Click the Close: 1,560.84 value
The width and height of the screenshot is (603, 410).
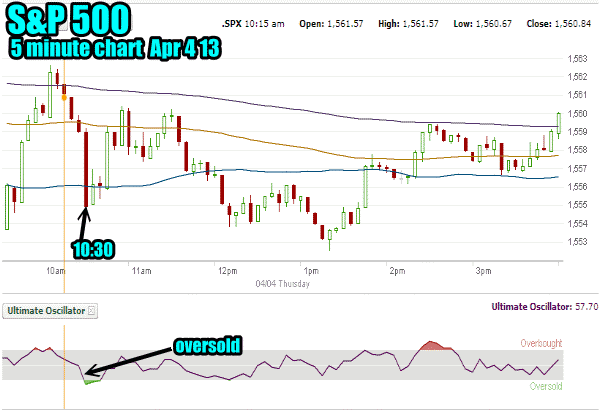coord(558,24)
